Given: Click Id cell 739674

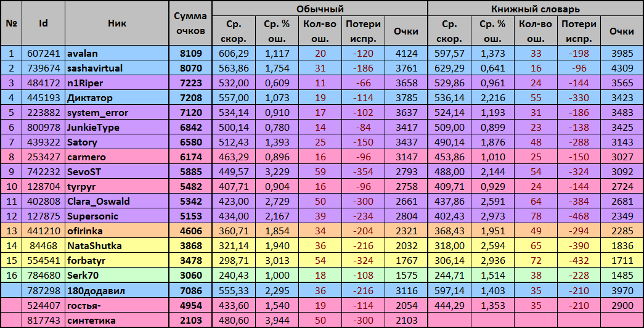Looking at the screenshot, I should tap(44, 68).
